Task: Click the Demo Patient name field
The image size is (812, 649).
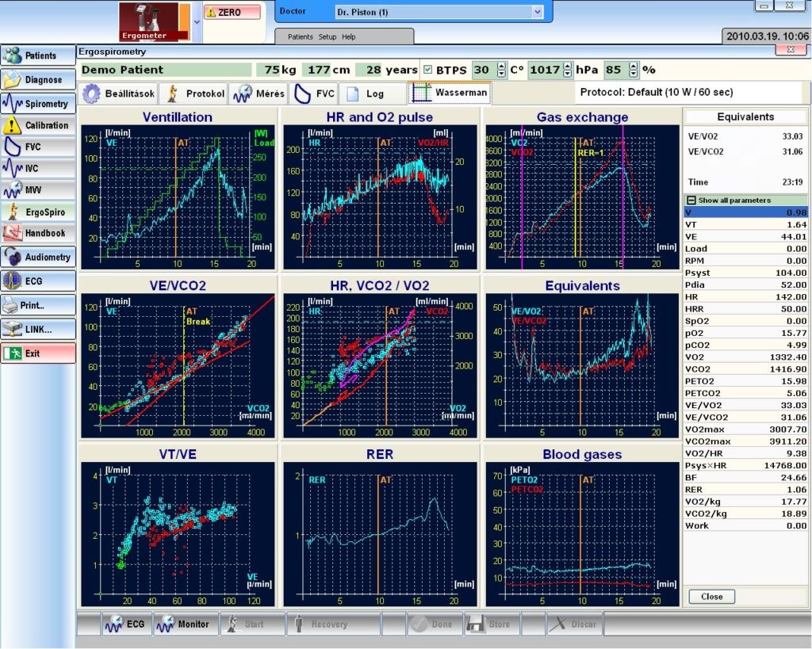Action: (166, 70)
